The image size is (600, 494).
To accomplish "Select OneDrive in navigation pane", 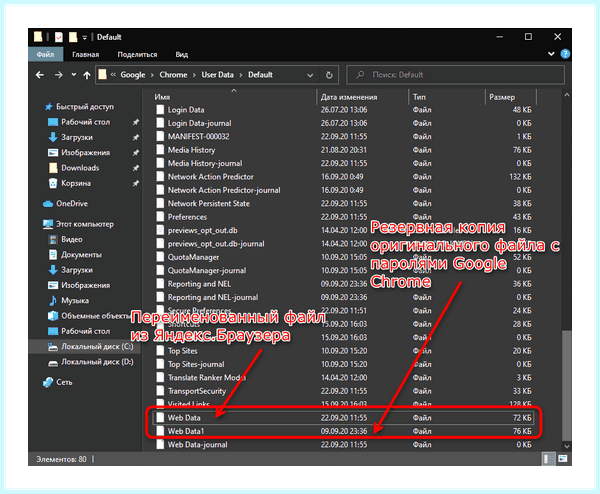I will pyautogui.click(x=72, y=204).
